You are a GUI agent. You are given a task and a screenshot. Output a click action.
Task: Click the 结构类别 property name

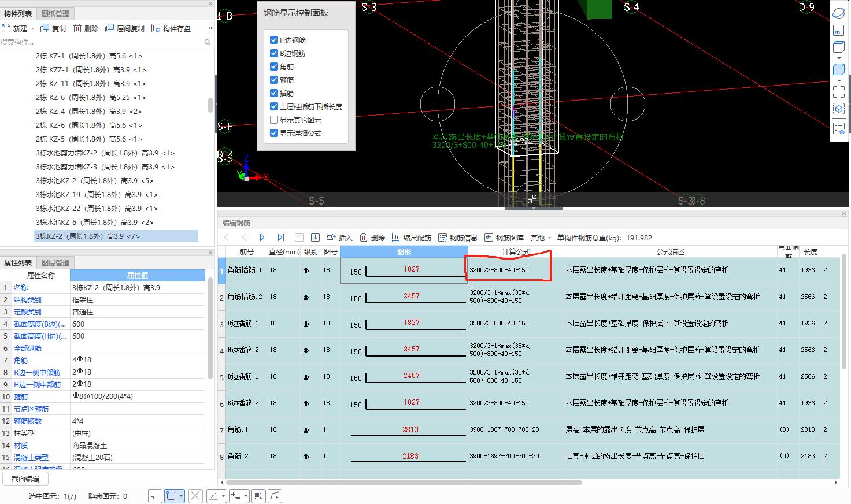(27, 299)
